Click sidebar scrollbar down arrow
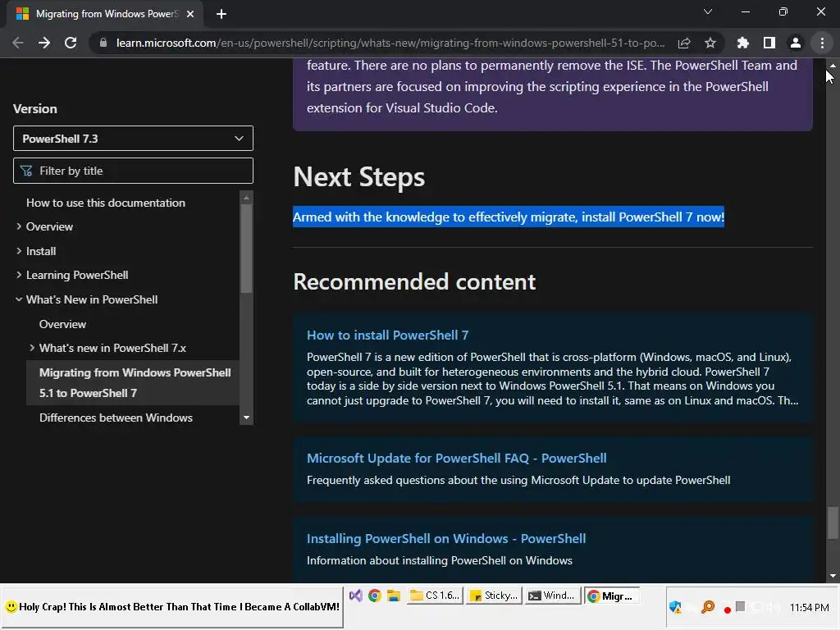The width and height of the screenshot is (840, 630). [246, 418]
